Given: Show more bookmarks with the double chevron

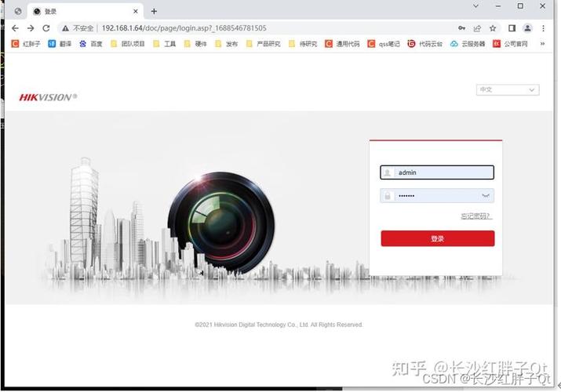Looking at the screenshot, I should click(x=542, y=44).
